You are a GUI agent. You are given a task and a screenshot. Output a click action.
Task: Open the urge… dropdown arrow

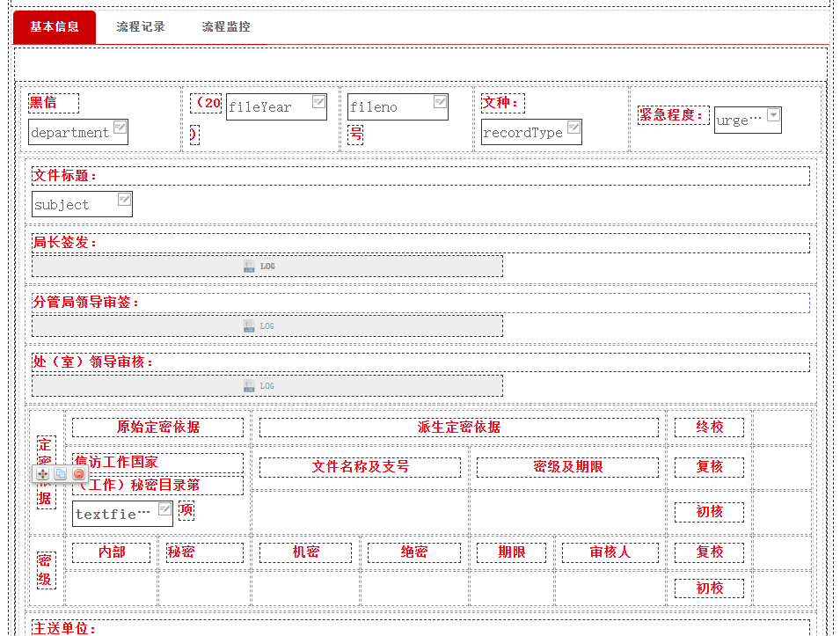(773, 114)
